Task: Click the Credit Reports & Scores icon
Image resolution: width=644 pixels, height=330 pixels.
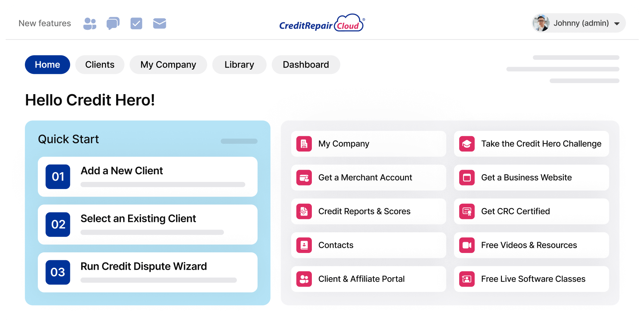Action: click(x=304, y=211)
